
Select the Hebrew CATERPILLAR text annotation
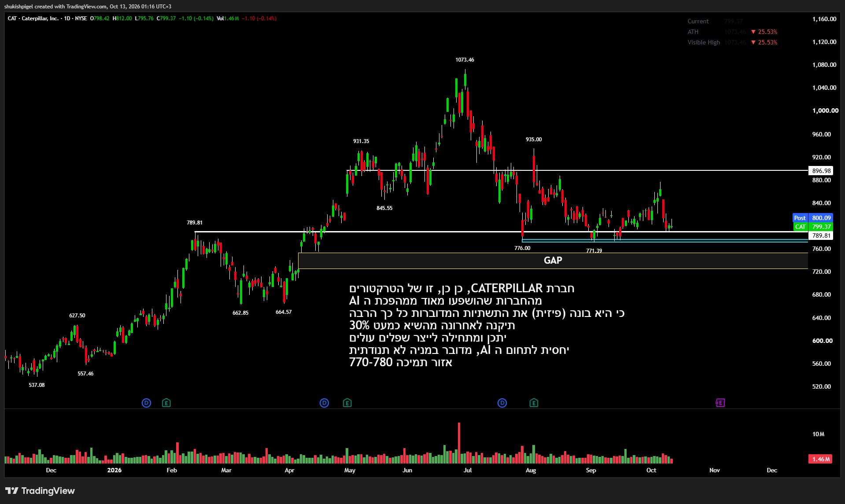pyautogui.click(x=487, y=325)
